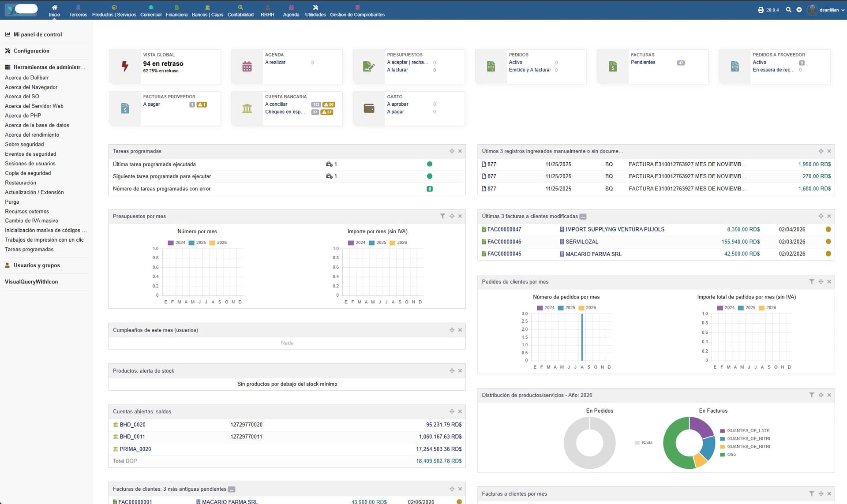This screenshot has height=504, width=847.
Task: Click the home icon above Inicio
Action: pyautogui.click(x=54, y=7)
